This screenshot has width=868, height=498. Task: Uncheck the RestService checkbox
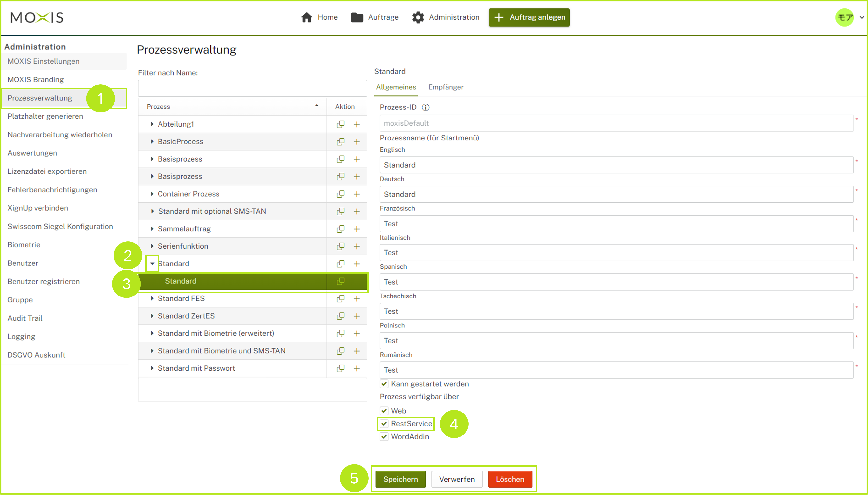pyautogui.click(x=384, y=424)
